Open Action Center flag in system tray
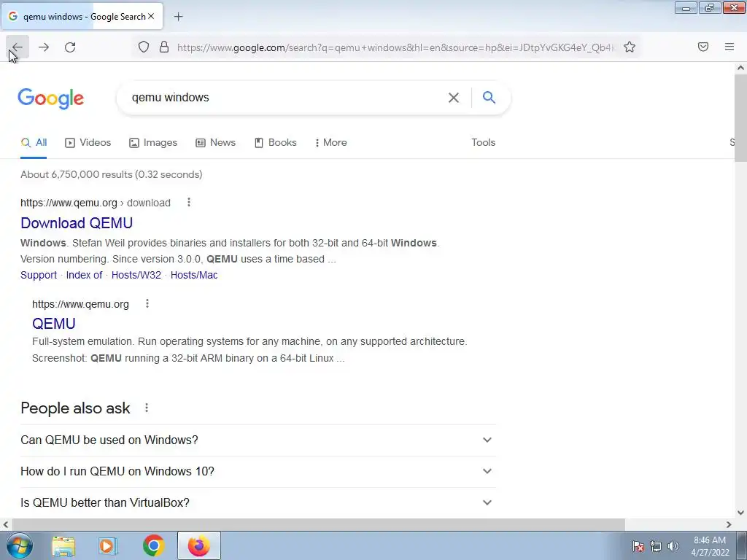The image size is (747, 560). tap(638, 545)
